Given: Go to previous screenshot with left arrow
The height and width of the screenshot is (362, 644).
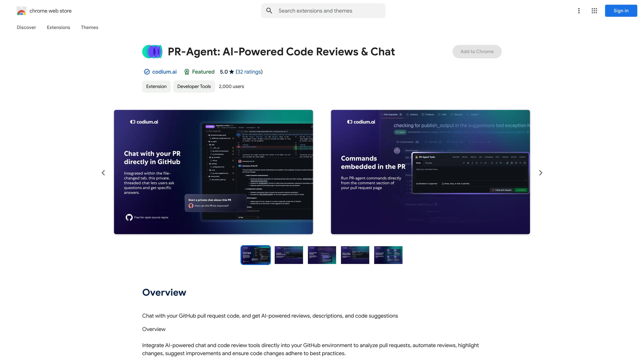Looking at the screenshot, I should pyautogui.click(x=103, y=173).
